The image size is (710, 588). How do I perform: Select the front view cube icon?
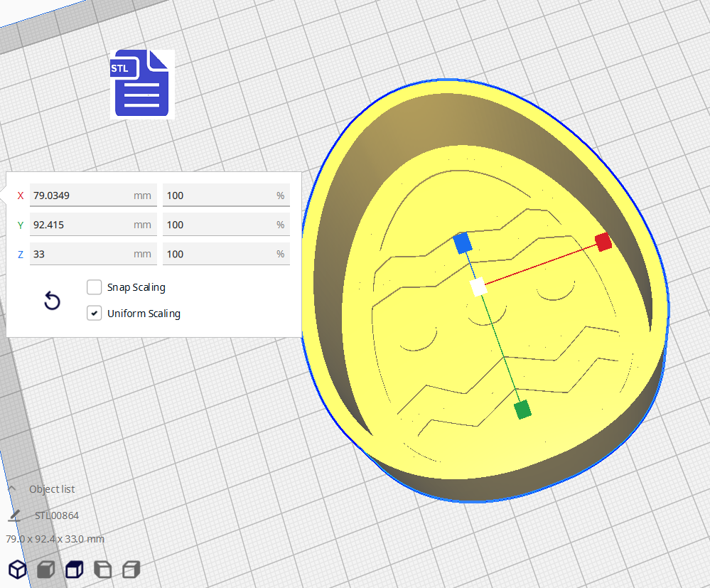tap(46, 569)
